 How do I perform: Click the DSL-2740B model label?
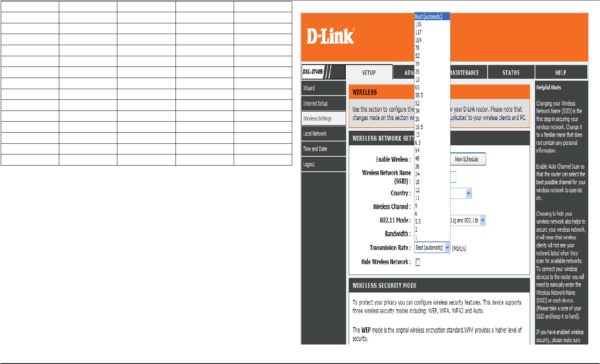pyautogui.click(x=313, y=71)
